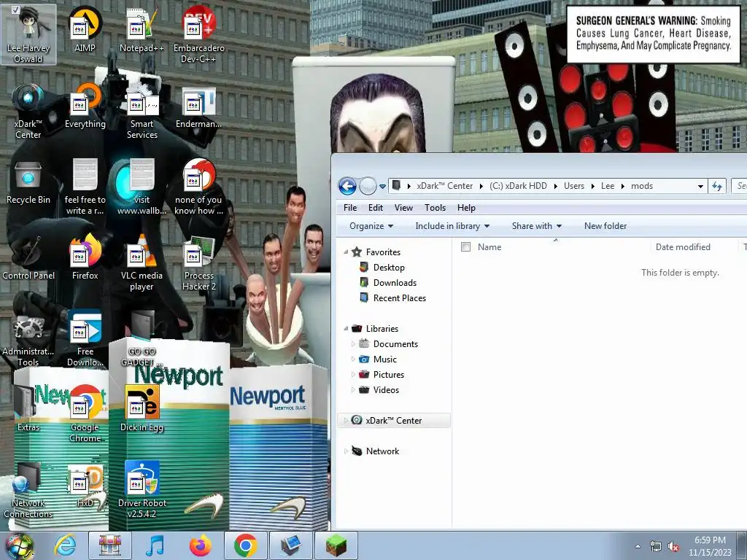747x560 pixels.
Task: Open Process Hacker 2 shortcut
Action: (198, 262)
